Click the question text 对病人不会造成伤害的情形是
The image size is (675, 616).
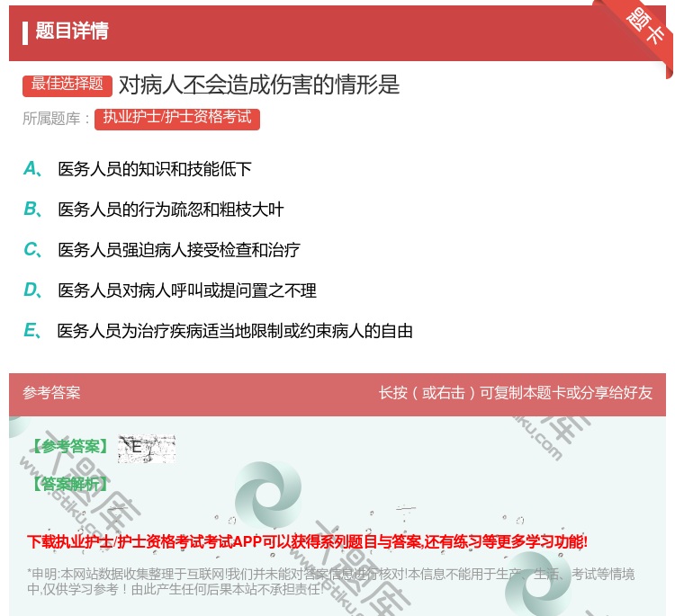point(259,85)
